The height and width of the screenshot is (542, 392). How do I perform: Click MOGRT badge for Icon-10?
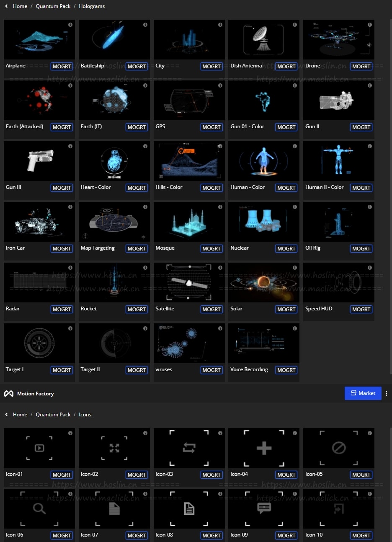361,535
